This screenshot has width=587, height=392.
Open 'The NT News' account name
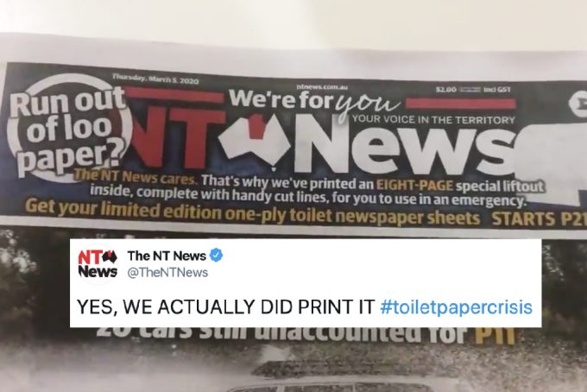(167, 256)
